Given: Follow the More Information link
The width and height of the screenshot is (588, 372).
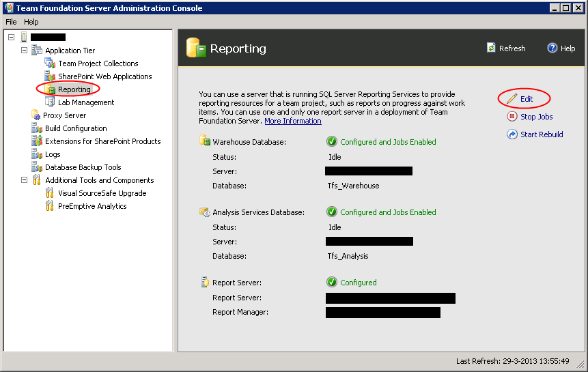Looking at the screenshot, I should point(292,121).
